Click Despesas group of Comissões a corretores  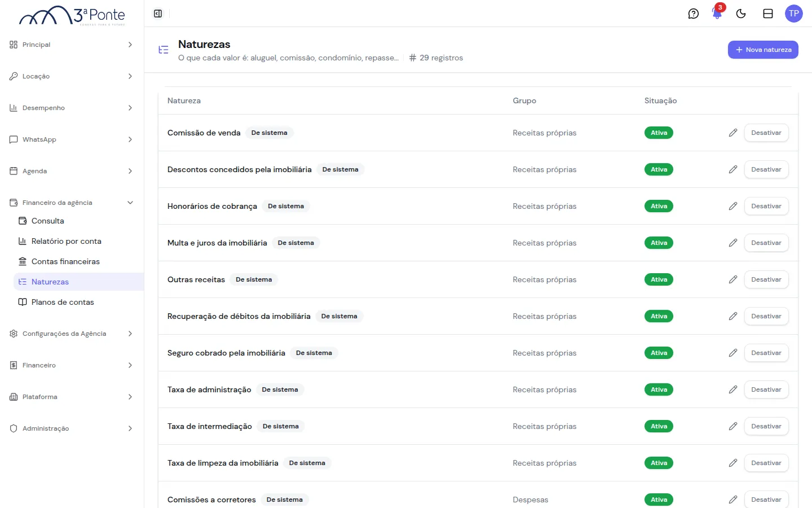point(531,500)
